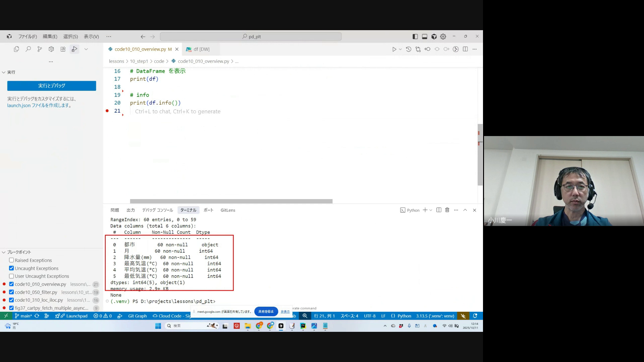Click the launch.json ファイルを作成します link
The width and height of the screenshot is (644, 362).
38,105
